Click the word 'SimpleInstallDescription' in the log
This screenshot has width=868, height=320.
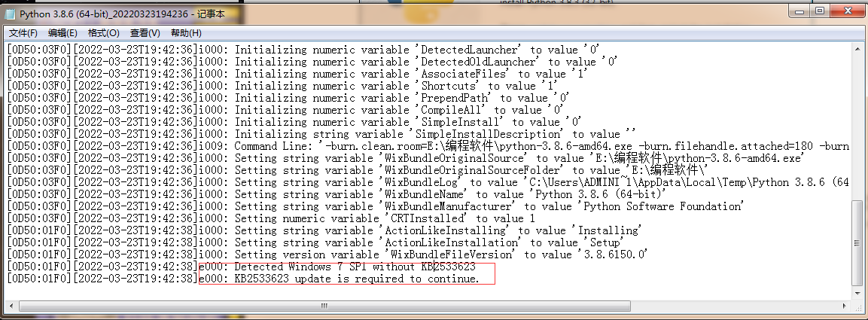[x=489, y=135]
